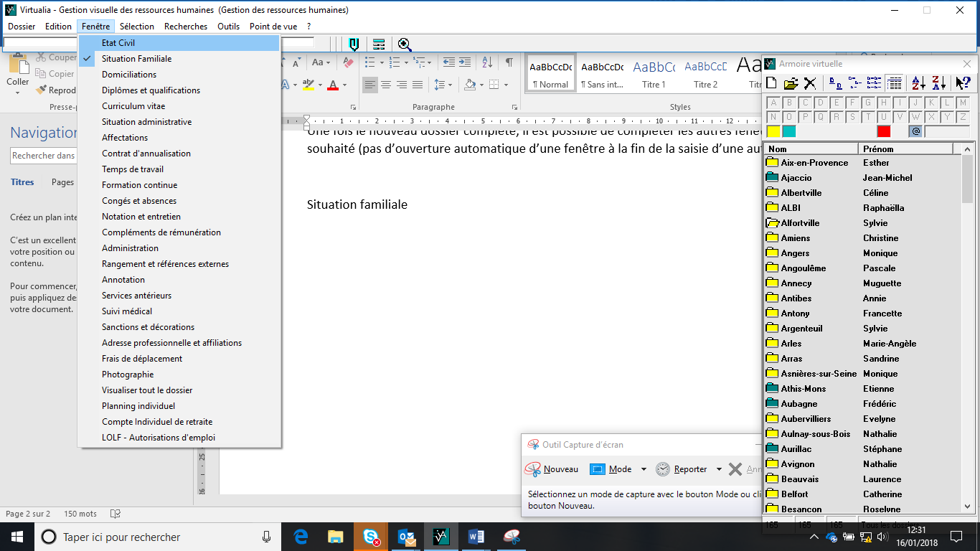Open folder icon in Armoire virtuelle toolbar
Screen dimensions: 980x551
(791, 83)
